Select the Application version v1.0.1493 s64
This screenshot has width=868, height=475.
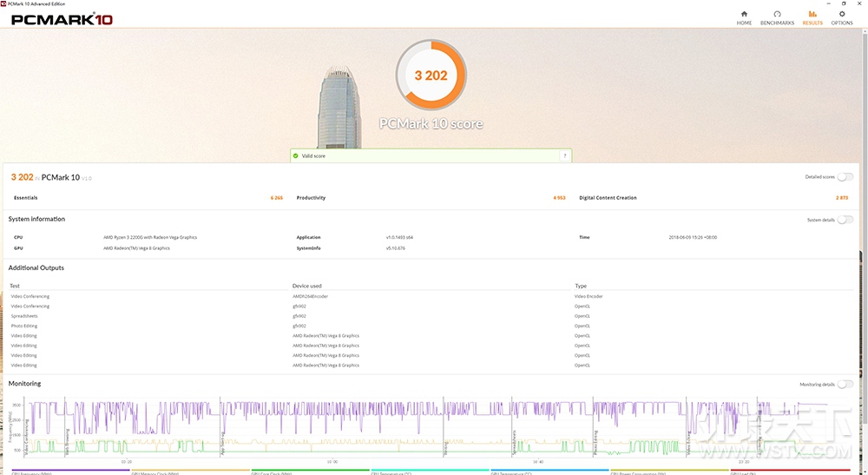click(399, 238)
